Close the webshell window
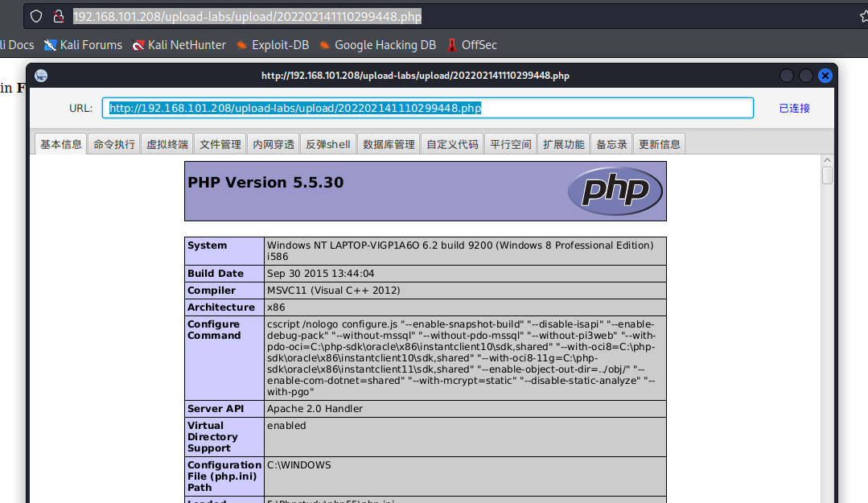 tap(825, 76)
